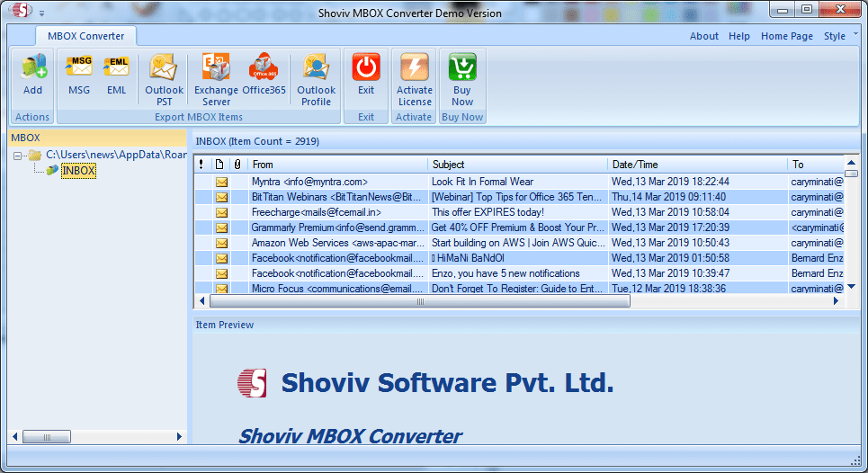Click date Wed,13 Mar 2019 10:58:04
Viewport: 868px width, 473px height.
(x=670, y=212)
